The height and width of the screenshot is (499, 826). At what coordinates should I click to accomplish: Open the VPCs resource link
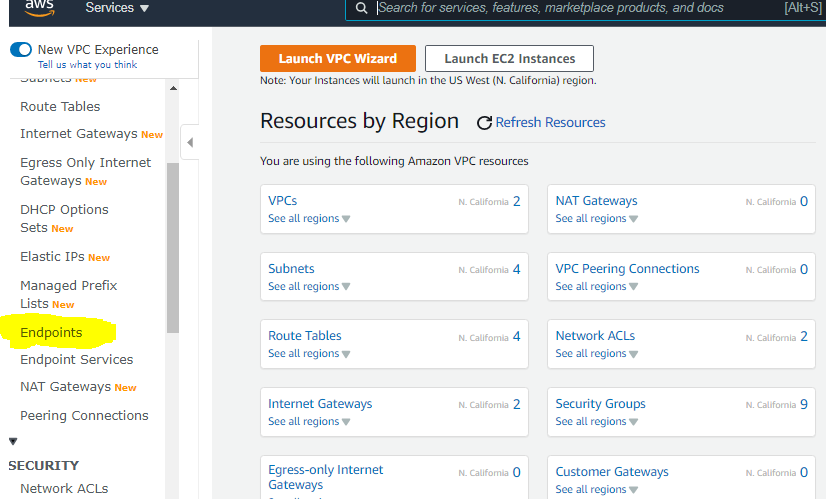coord(282,201)
